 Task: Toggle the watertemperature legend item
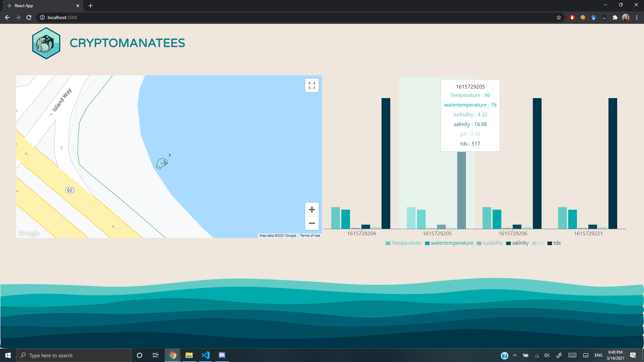point(451,243)
